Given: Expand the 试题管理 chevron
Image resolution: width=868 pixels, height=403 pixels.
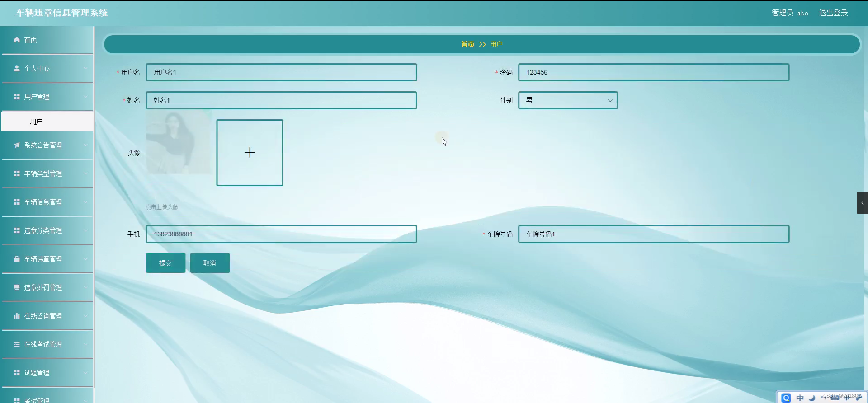Looking at the screenshot, I should [85, 373].
